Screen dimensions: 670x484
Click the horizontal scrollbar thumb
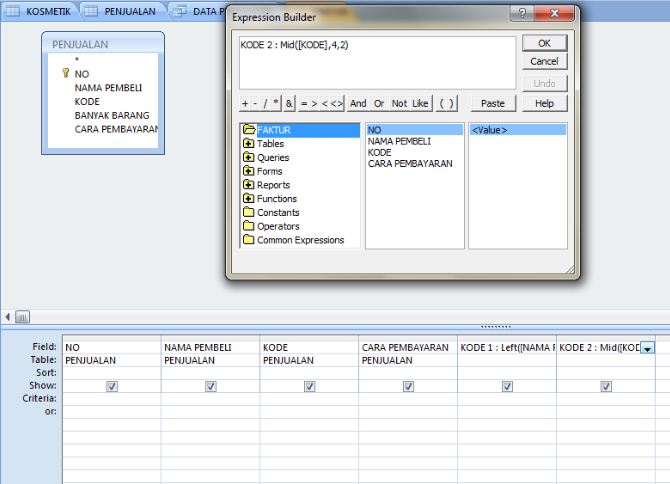(x=22, y=317)
